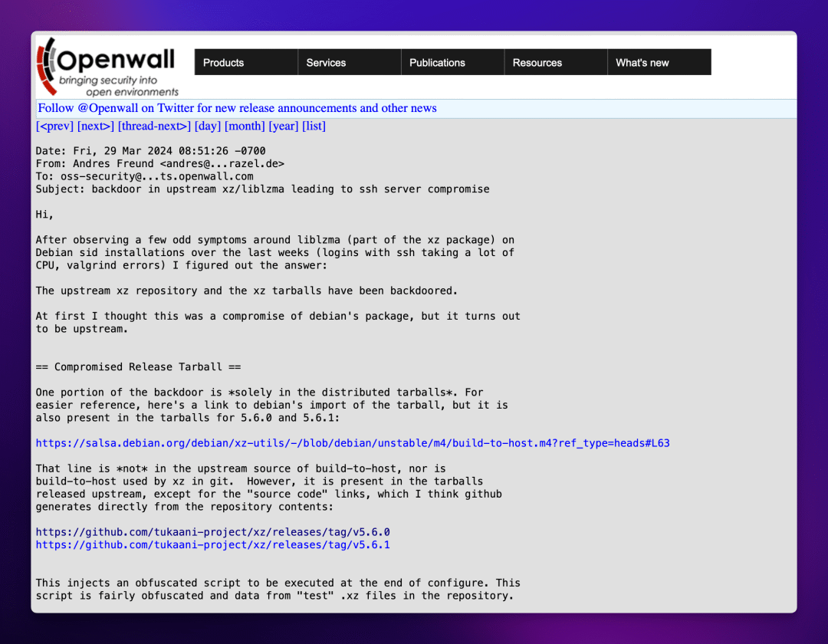Open the [year] archive view
The height and width of the screenshot is (644, 828).
[x=284, y=127]
